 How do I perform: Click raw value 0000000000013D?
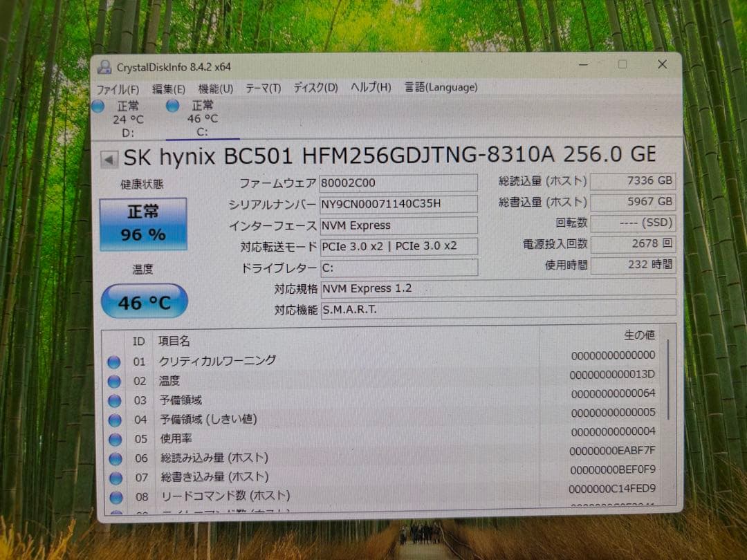click(x=612, y=374)
